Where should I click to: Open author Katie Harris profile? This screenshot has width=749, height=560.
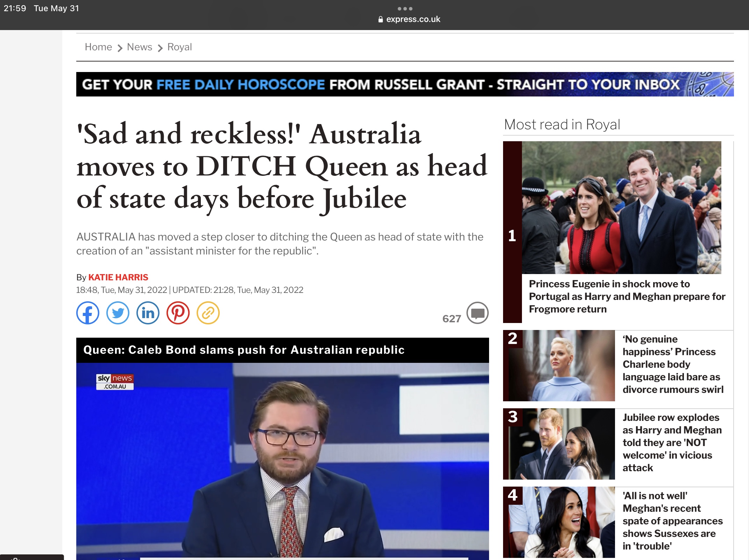tap(118, 277)
